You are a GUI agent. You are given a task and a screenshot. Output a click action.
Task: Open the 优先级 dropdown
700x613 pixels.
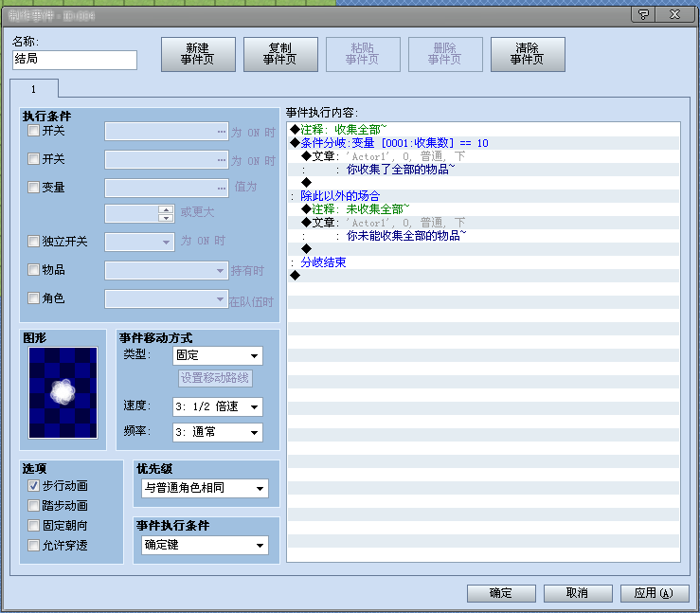click(x=205, y=488)
